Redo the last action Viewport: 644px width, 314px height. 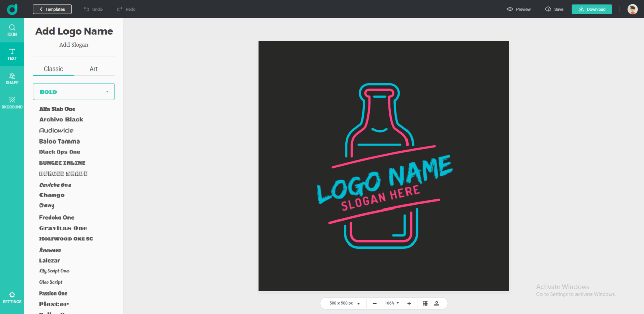[126, 9]
